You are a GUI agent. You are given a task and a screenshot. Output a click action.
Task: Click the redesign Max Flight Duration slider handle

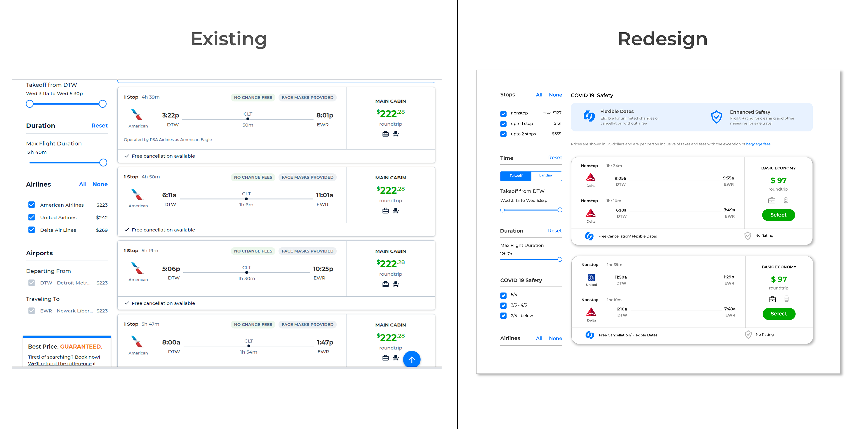(560, 259)
